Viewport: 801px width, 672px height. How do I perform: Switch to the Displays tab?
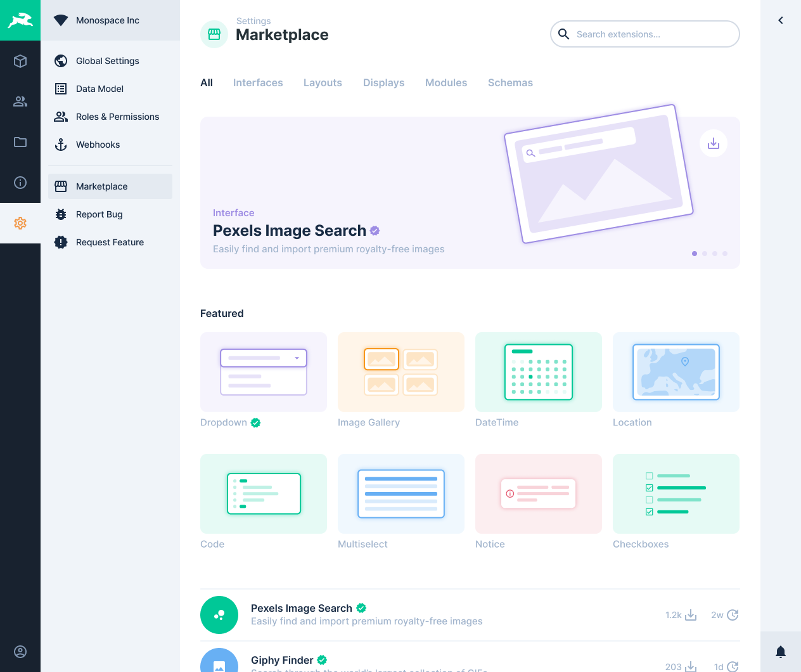coord(383,82)
